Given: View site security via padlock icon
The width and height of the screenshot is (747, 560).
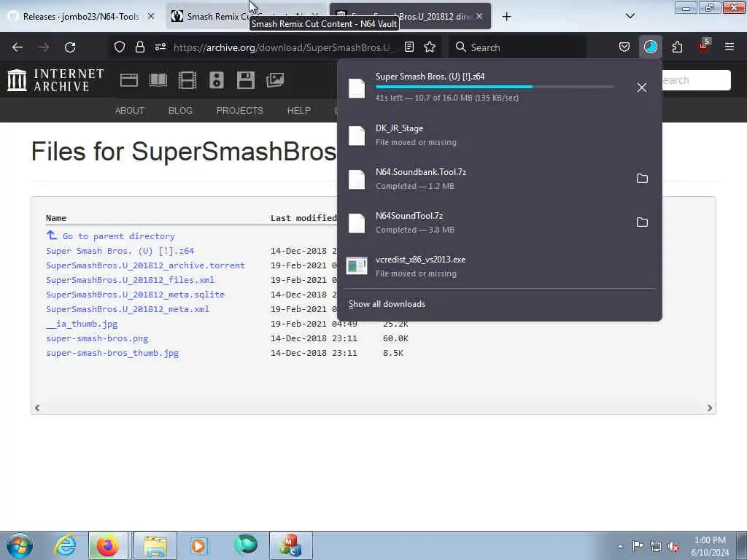Looking at the screenshot, I should click(x=139, y=47).
